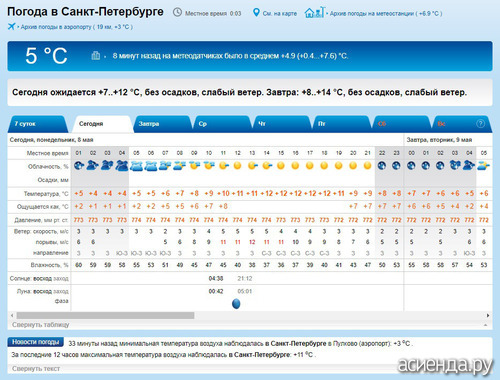Click the moon phase icon
500x380 pixels.
(236, 304)
